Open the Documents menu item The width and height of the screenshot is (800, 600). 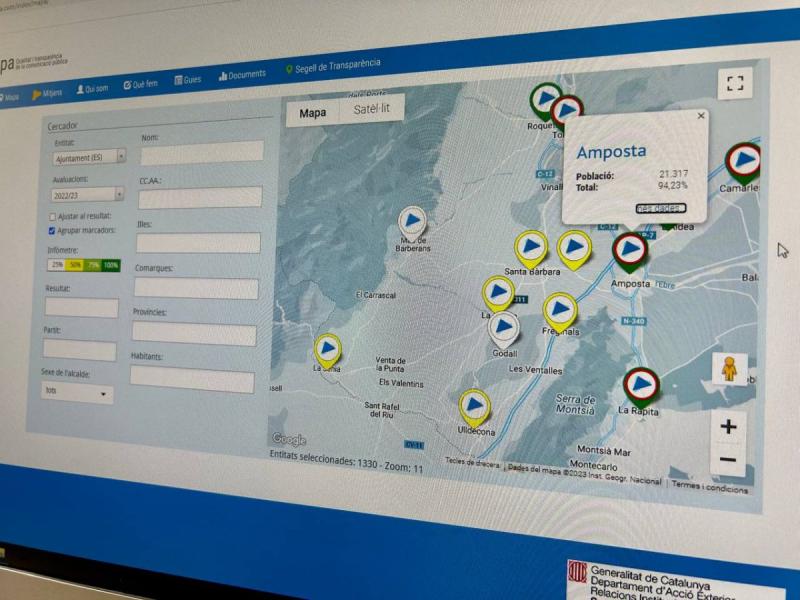[x=242, y=75]
